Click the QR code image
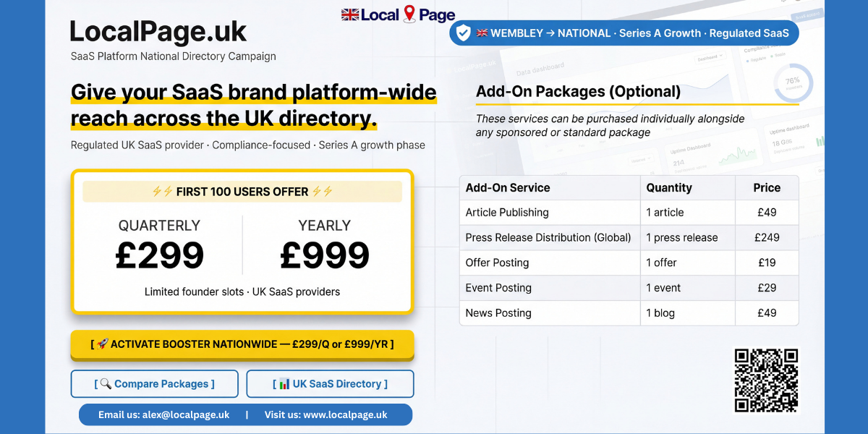This screenshot has width=868, height=434. [766, 380]
